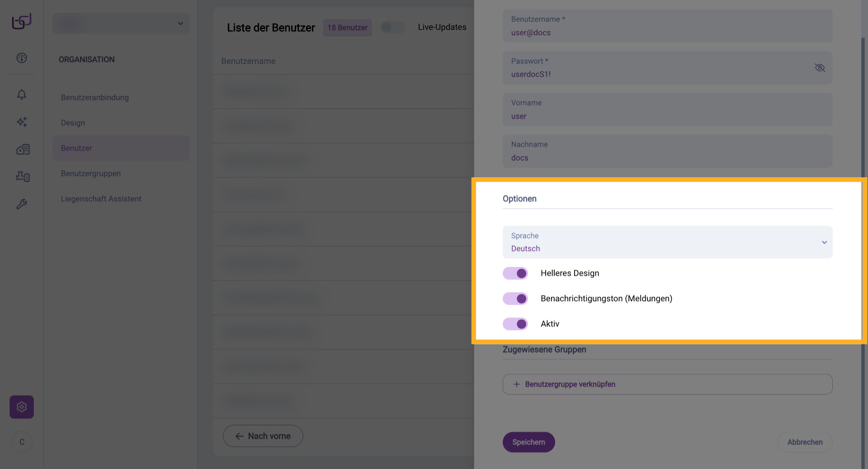
Task: Open Liegenschaft Assistent menu item
Action: 101,199
